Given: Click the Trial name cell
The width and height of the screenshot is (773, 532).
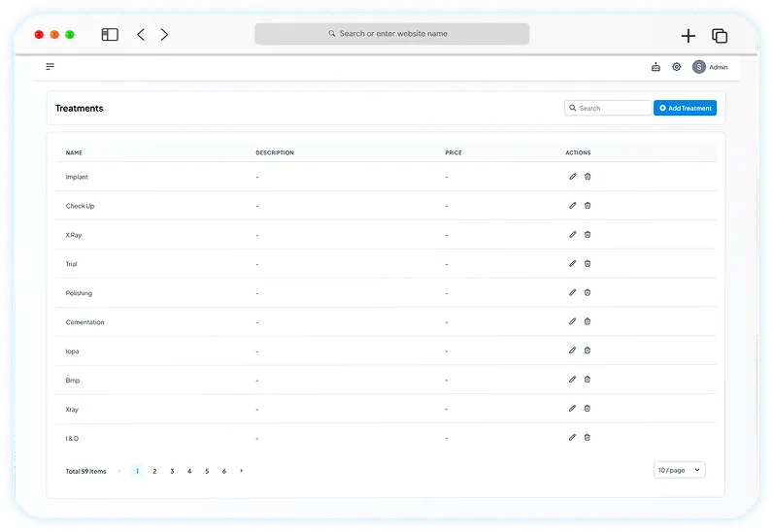Looking at the screenshot, I should 72,264.
